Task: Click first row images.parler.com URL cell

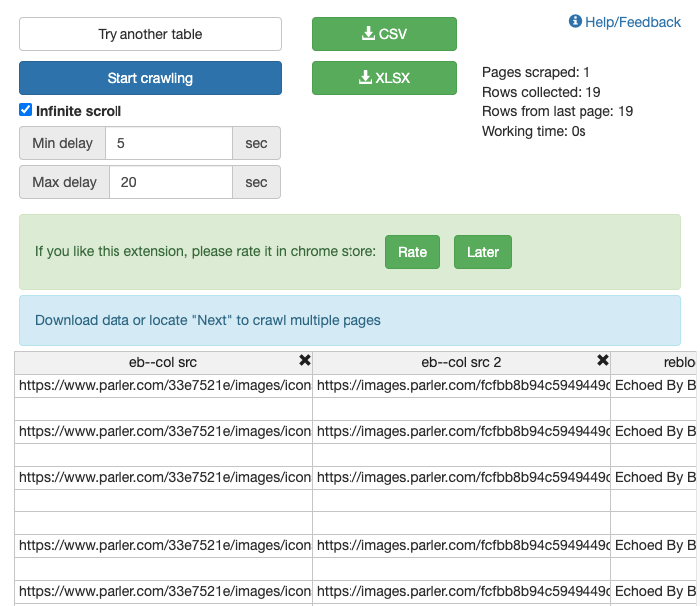Action: (x=462, y=385)
